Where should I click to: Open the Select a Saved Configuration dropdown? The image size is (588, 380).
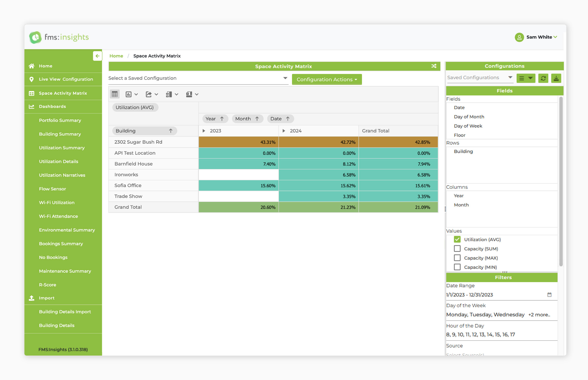198,78
